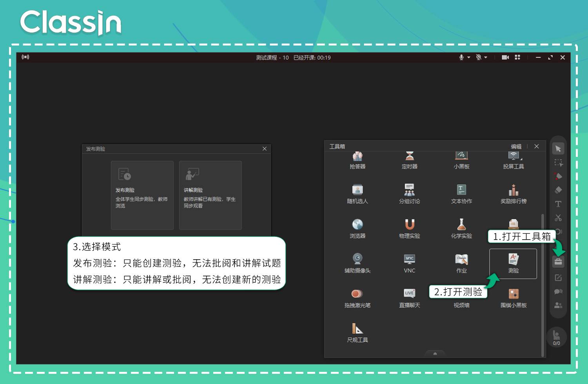Launch 化学实验 chemistry experiment tool

point(461,229)
